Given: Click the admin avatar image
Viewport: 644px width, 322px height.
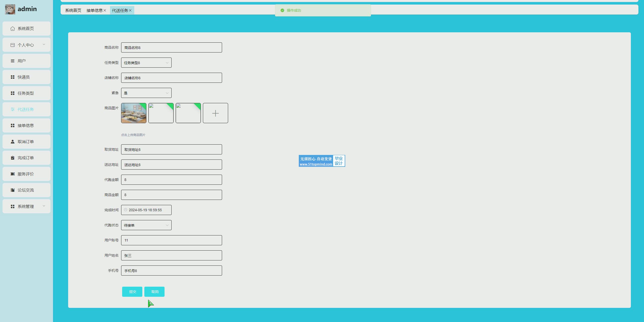Looking at the screenshot, I should pyautogui.click(x=10, y=9).
